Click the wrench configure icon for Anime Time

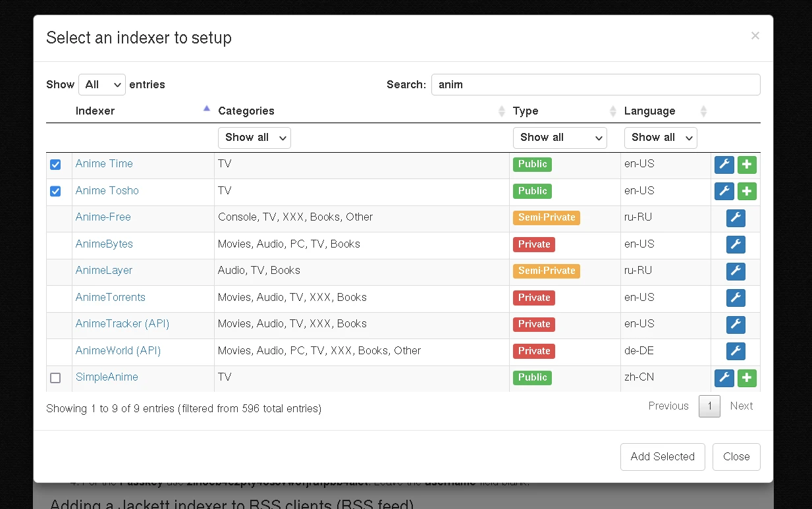click(x=724, y=165)
